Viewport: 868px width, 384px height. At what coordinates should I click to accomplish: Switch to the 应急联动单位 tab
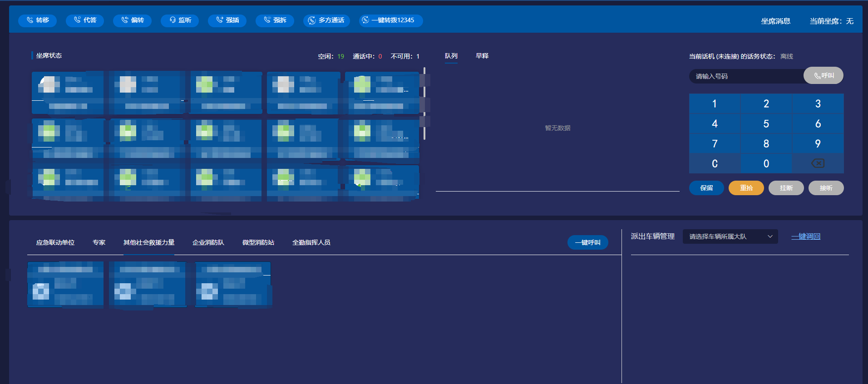point(55,242)
